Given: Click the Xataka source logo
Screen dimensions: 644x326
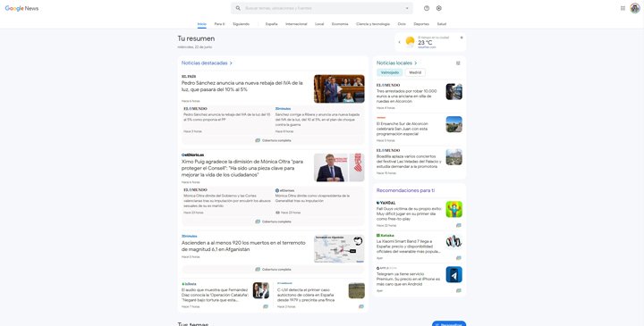Looking at the screenshot, I should (386, 236).
